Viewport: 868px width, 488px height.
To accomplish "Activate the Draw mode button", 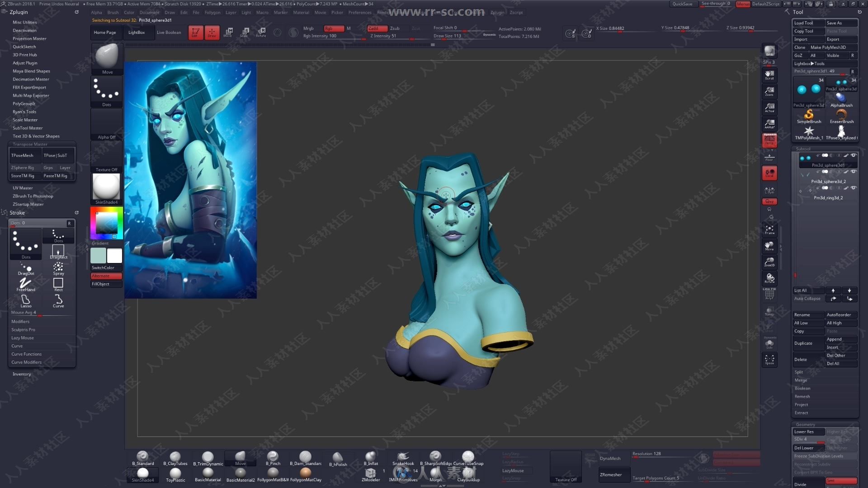I will [212, 32].
